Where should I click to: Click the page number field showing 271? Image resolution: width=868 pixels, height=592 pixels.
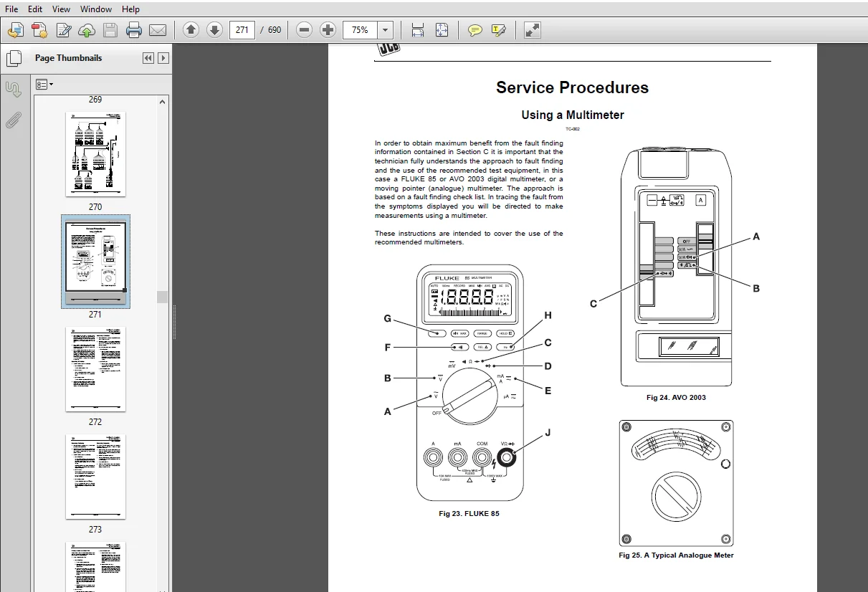242,30
